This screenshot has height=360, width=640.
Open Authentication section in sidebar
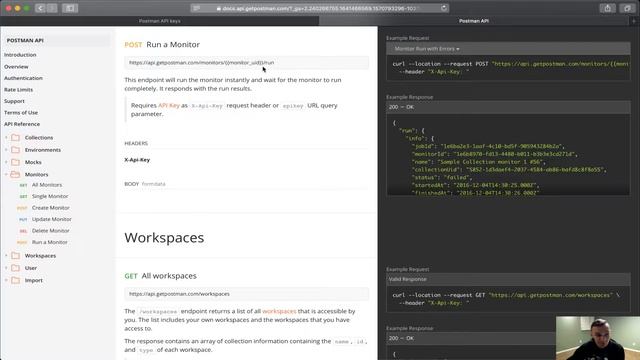[23, 78]
